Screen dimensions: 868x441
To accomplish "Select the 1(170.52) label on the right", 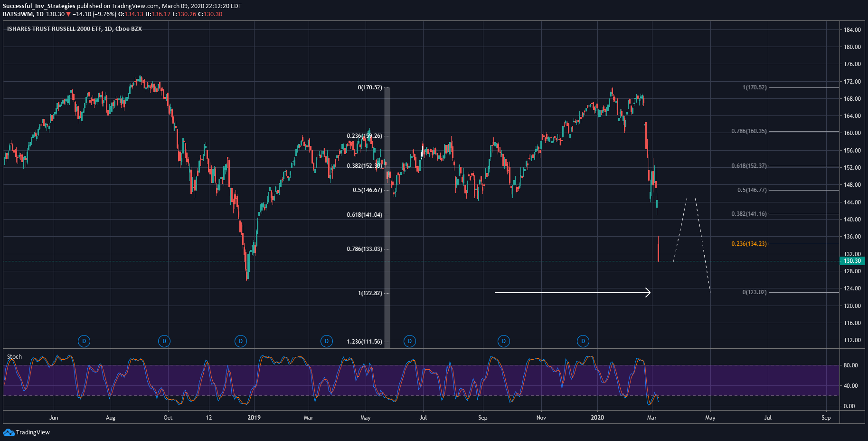I will tap(755, 87).
